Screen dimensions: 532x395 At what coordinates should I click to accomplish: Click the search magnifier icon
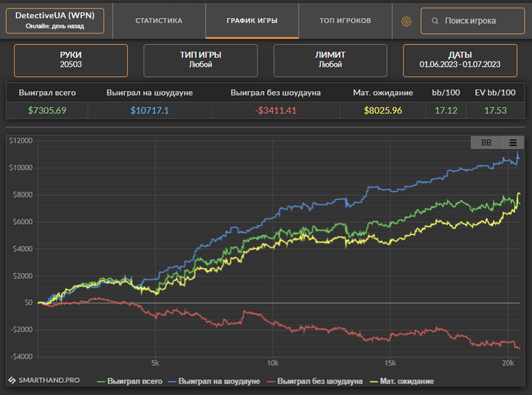pos(435,21)
